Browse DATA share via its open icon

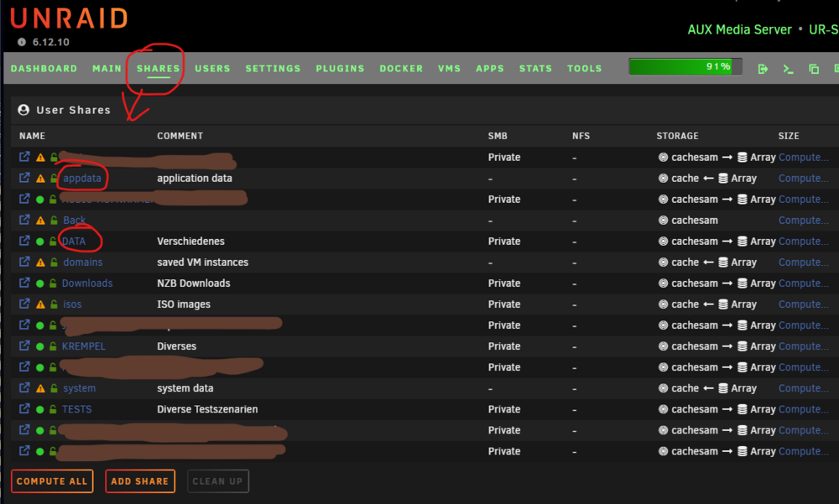click(24, 241)
